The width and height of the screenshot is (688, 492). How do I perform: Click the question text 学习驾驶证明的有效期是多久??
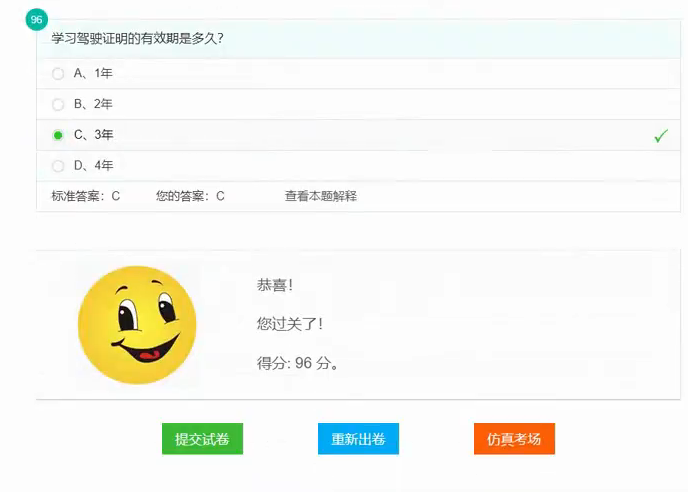(x=137, y=38)
